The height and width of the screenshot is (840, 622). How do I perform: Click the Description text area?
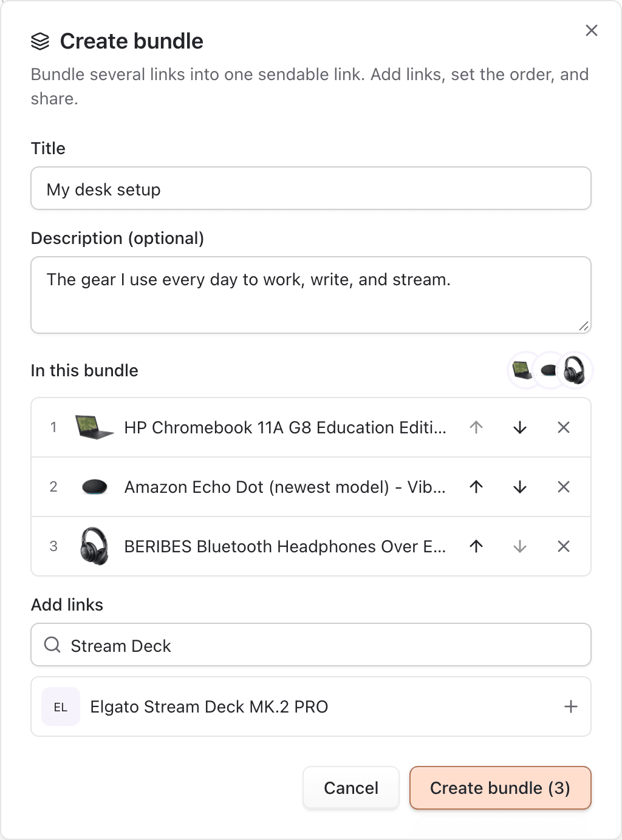(x=311, y=295)
